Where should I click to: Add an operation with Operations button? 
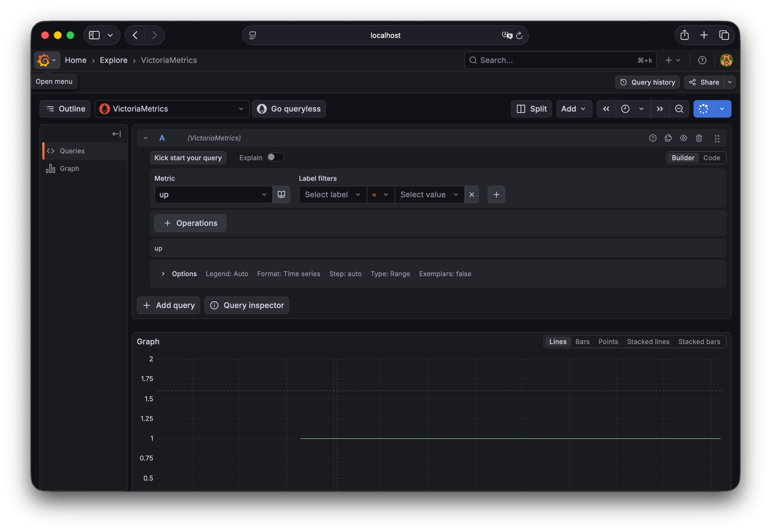click(x=190, y=223)
